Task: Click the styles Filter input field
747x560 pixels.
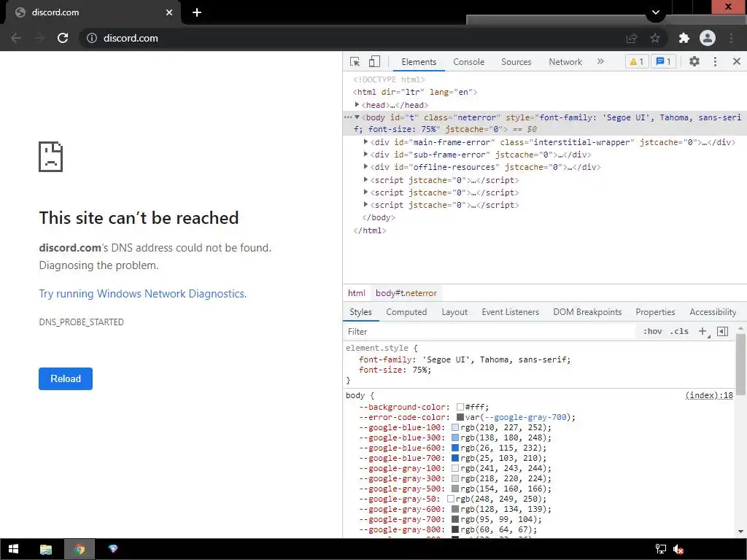Action: [x=489, y=332]
